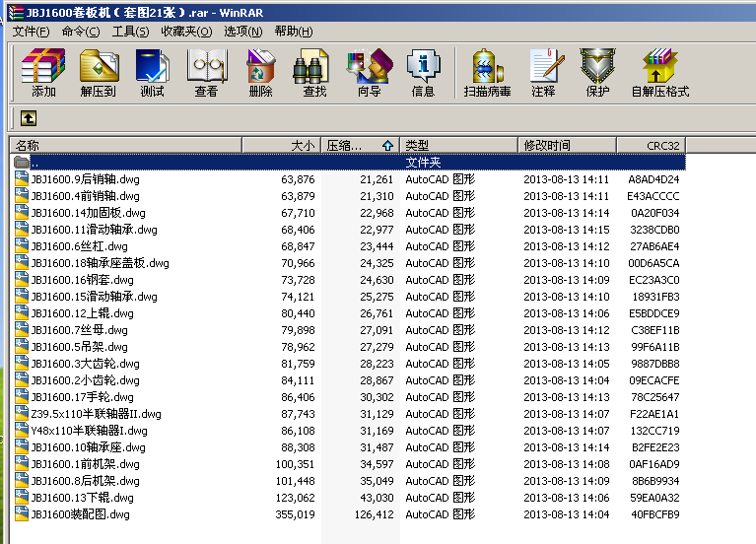Select file JBJ1600.4前销轴.dwg
This screenshot has height=544, width=756.
tap(86, 196)
